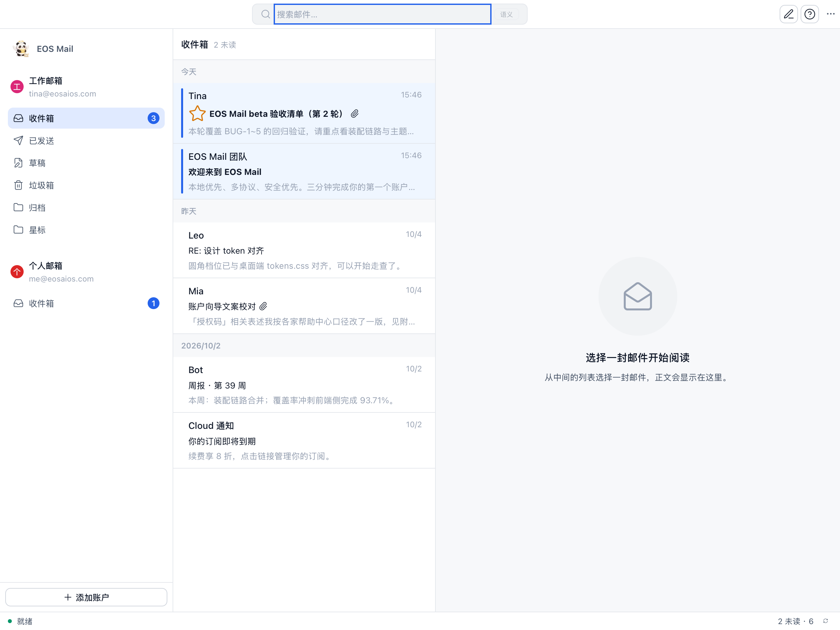Focus the 搜索邮件 search field
Screen dimensions: 840x630
382,14
